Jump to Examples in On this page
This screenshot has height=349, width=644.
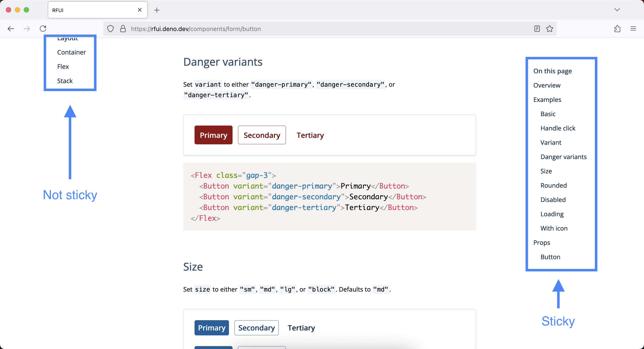tap(547, 99)
